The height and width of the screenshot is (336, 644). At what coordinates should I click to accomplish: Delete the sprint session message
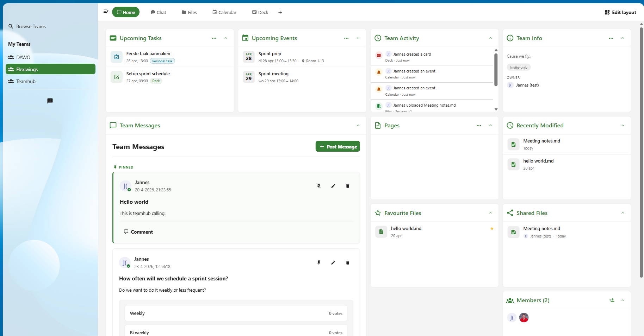tap(347, 262)
